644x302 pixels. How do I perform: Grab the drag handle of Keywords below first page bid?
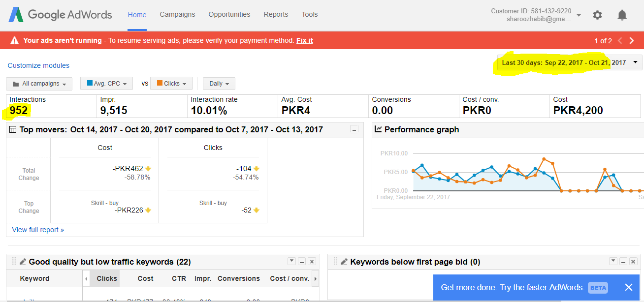tap(335, 262)
